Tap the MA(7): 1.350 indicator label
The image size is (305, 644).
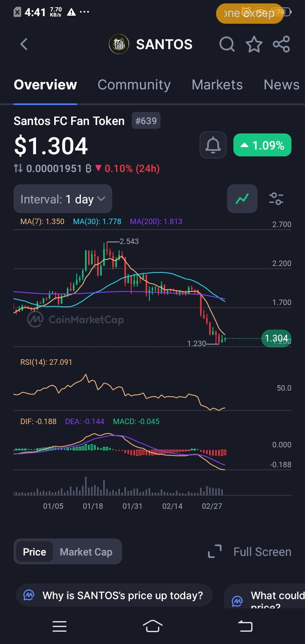[x=42, y=221]
